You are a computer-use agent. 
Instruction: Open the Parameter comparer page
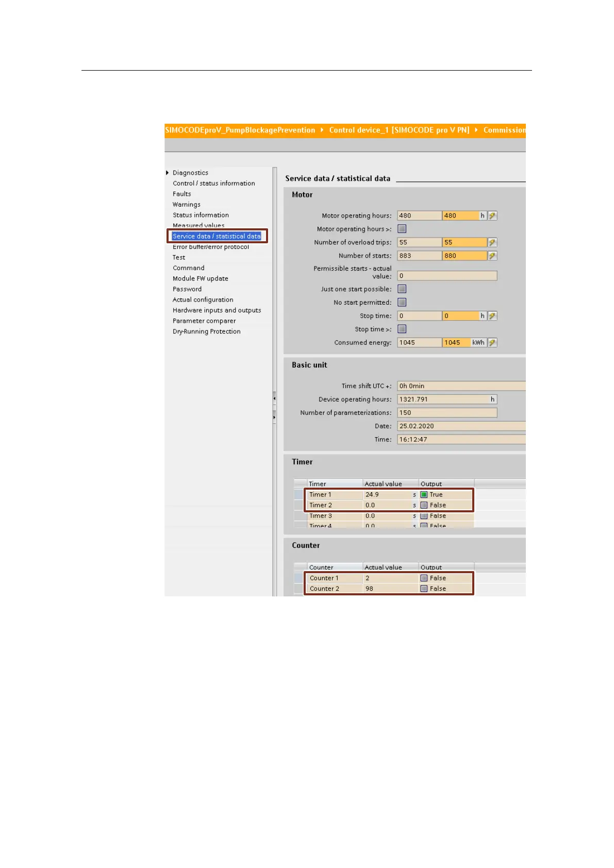tap(204, 321)
